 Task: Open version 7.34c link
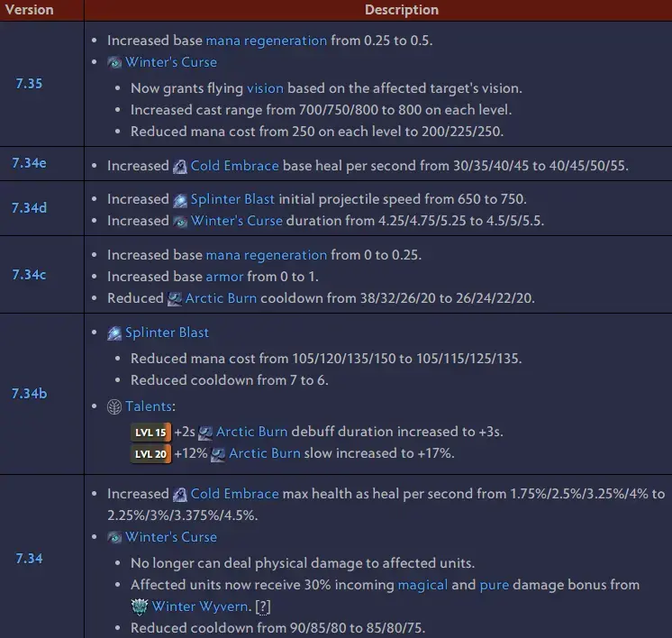click(29, 275)
